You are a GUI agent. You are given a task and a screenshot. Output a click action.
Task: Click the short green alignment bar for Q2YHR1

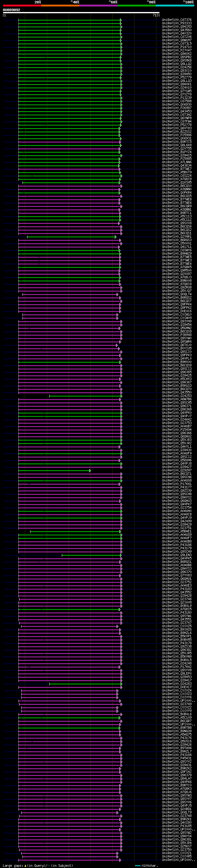pos(71,237)
